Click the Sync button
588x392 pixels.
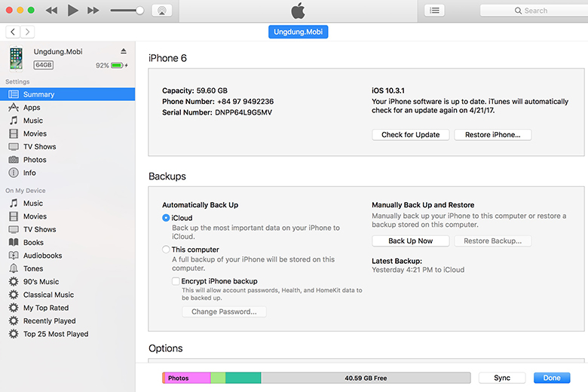pyautogui.click(x=502, y=378)
